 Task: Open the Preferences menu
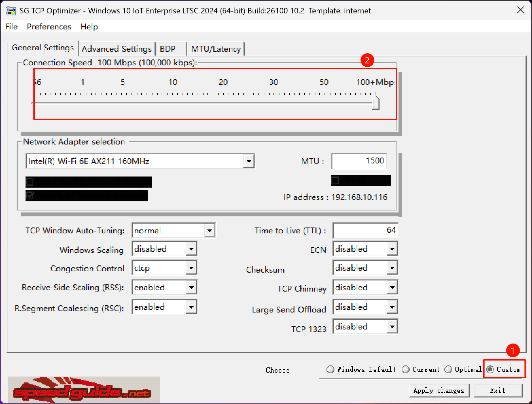coord(49,26)
